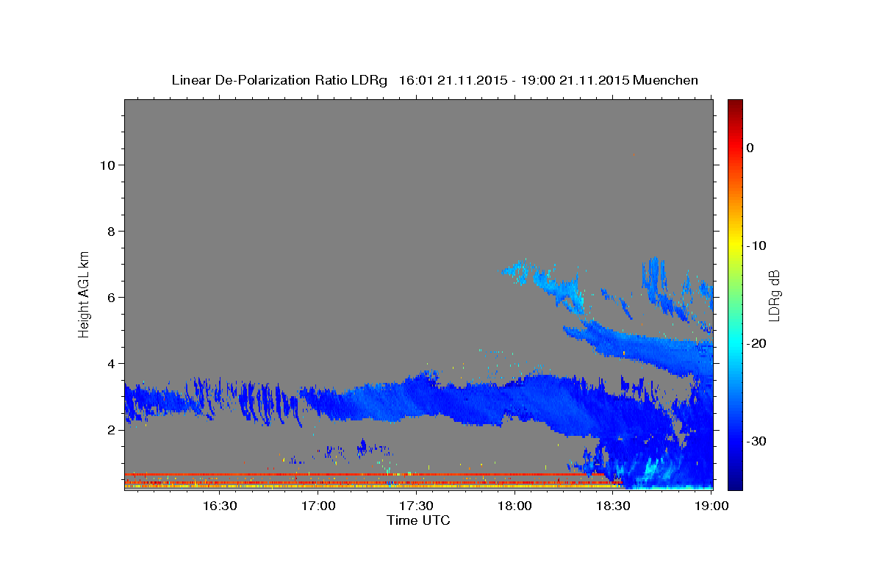Click the height axis label '4'
This screenshot has height=588, width=882.
pyautogui.click(x=110, y=363)
